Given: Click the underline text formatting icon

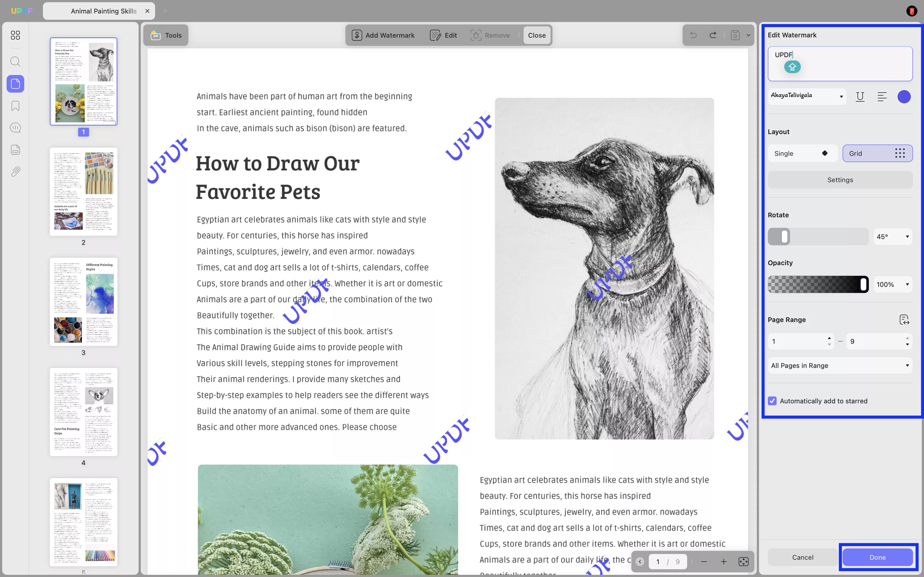Looking at the screenshot, I should click(x=860, y=97).
